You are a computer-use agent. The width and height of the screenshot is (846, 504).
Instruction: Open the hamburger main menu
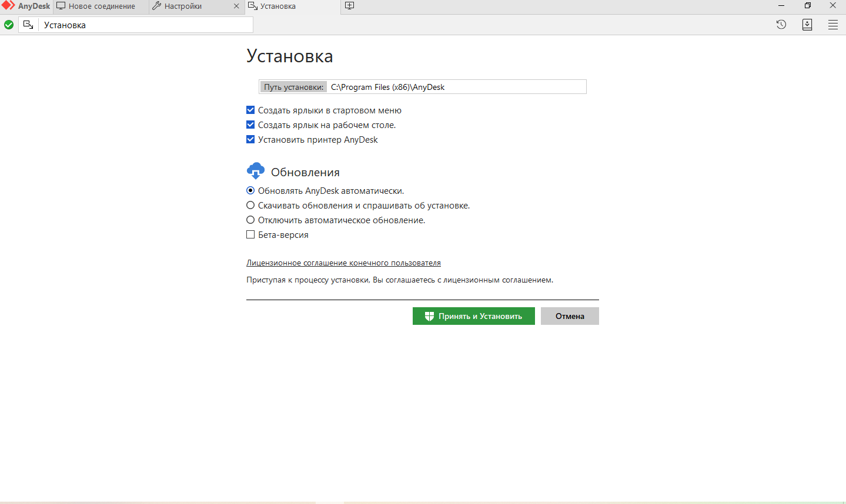click(x=833, y=25)
